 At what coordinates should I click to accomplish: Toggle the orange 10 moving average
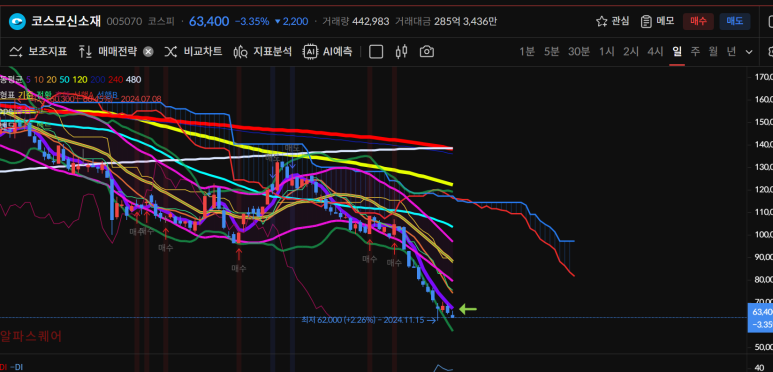(x=38, y=79)
